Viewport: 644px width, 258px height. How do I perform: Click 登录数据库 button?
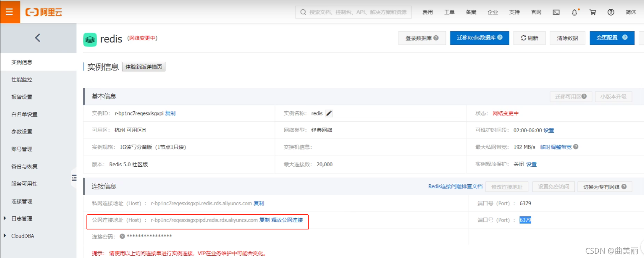coord(422,38)
